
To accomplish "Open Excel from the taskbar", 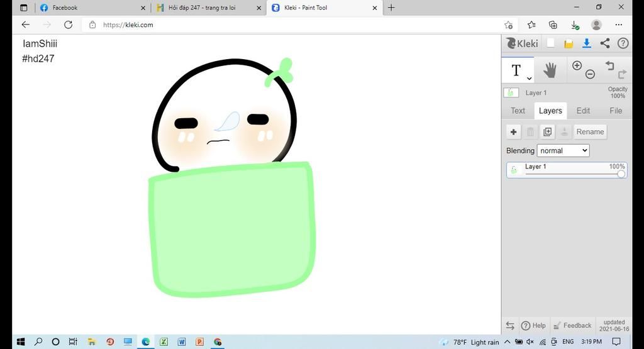I will pyautogui.click(x=164, y=341).
